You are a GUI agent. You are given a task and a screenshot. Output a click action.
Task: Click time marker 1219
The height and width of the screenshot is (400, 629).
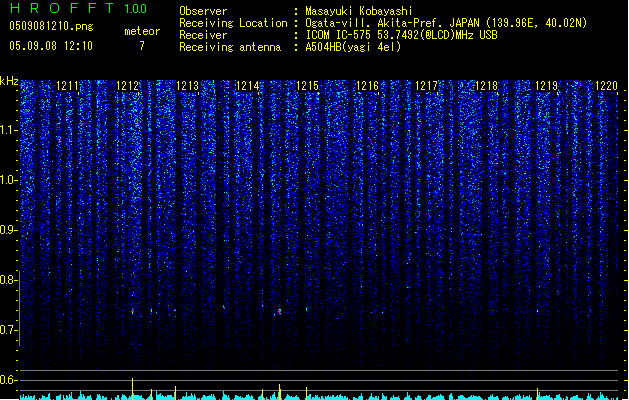(547, 86)
